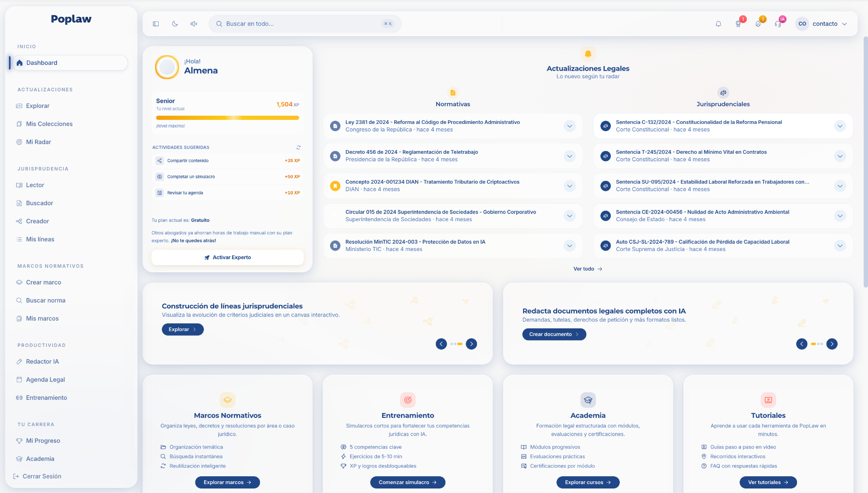868x493 pixels.
Task: Click the Entrenamiento target card icon
Action: [408, 400]
